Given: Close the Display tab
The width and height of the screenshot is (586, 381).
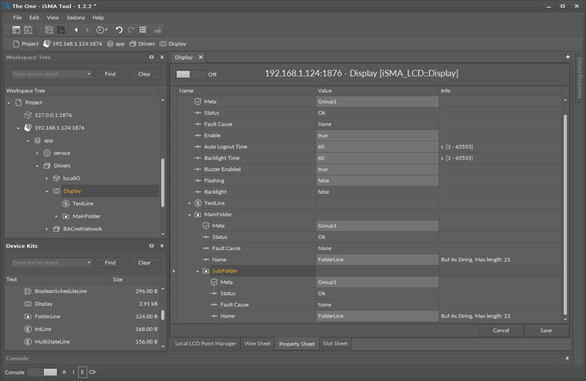Looking at the screenshot, I should pos(201,57).
